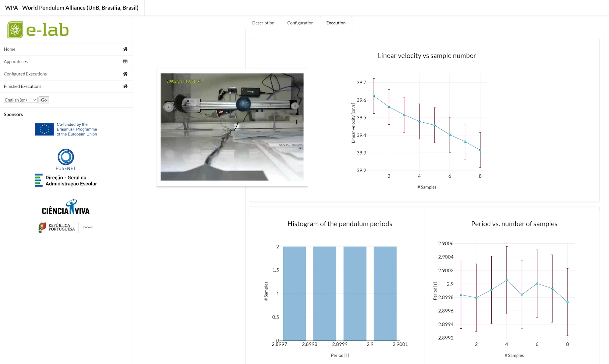This screenshot has height=364, width=609.
Task: Click the pendulum webcam video feed
Action: [232, 127]
